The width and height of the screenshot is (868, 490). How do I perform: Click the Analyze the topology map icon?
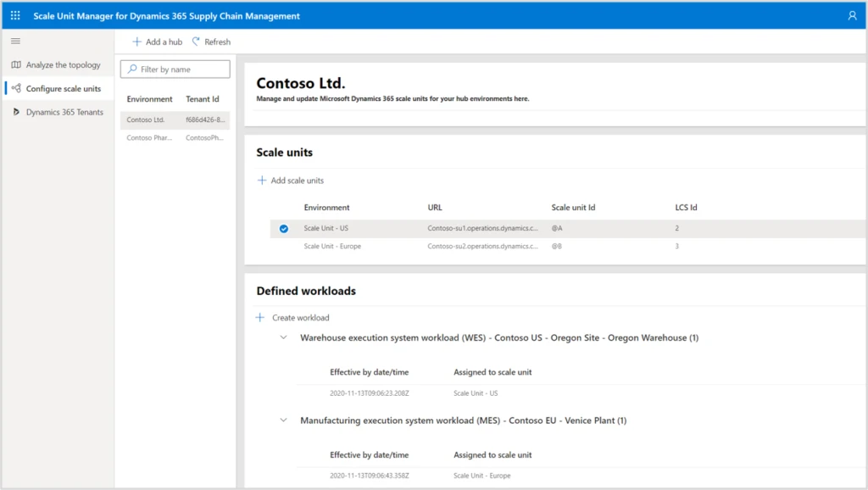pos(16,64)
